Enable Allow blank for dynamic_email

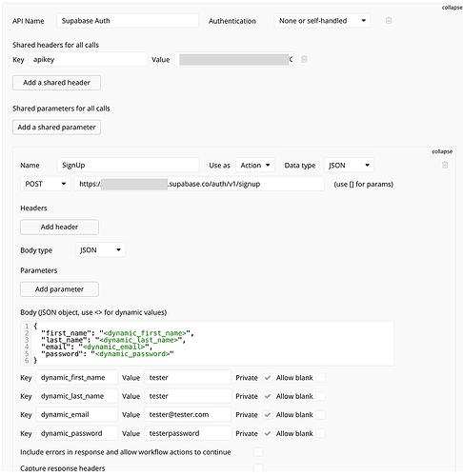point(320,415)
